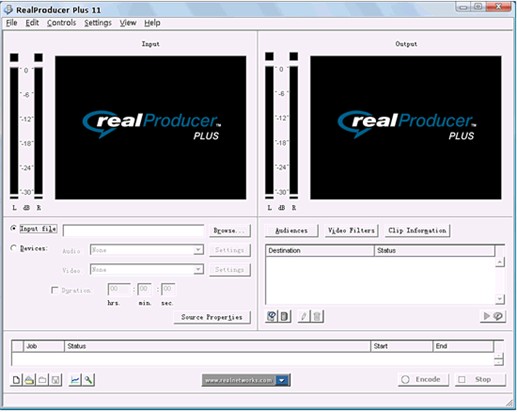Click the Encode button circle icon
This screenshot has width=517, height=412.
click(x=405, y=379)
